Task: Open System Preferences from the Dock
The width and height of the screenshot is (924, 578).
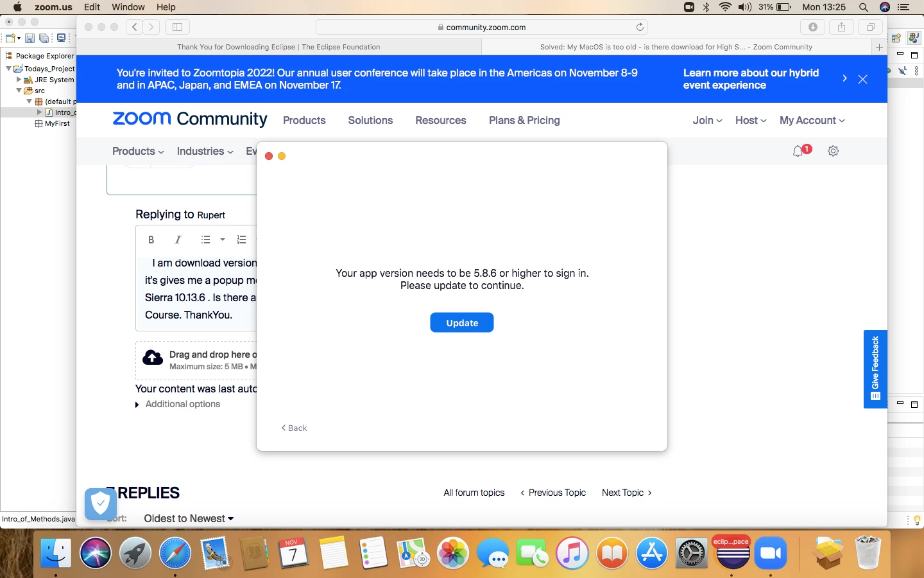Action: click(x=692, y=553)
